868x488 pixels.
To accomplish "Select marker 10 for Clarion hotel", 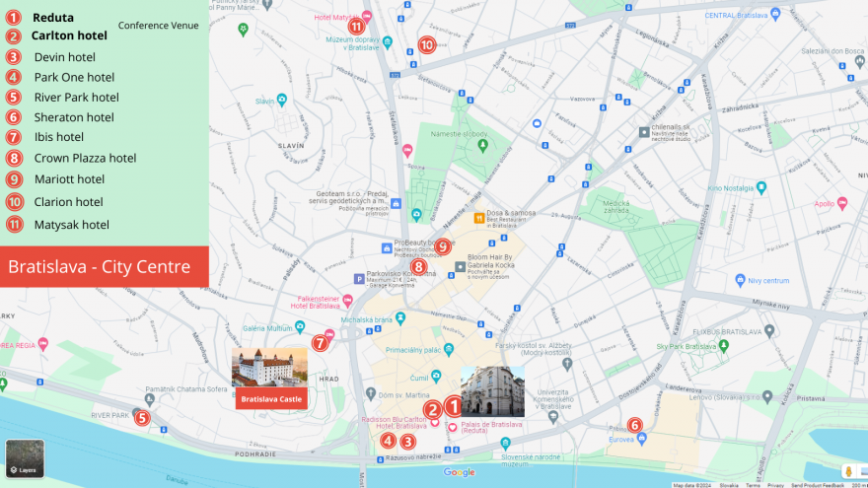I will pos(426,45).
